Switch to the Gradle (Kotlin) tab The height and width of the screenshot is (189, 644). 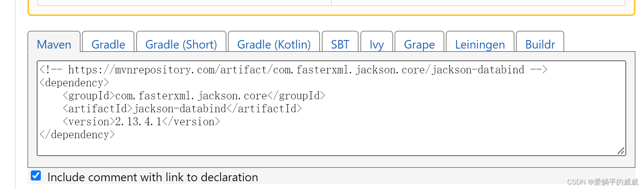[x=274, y=42]
